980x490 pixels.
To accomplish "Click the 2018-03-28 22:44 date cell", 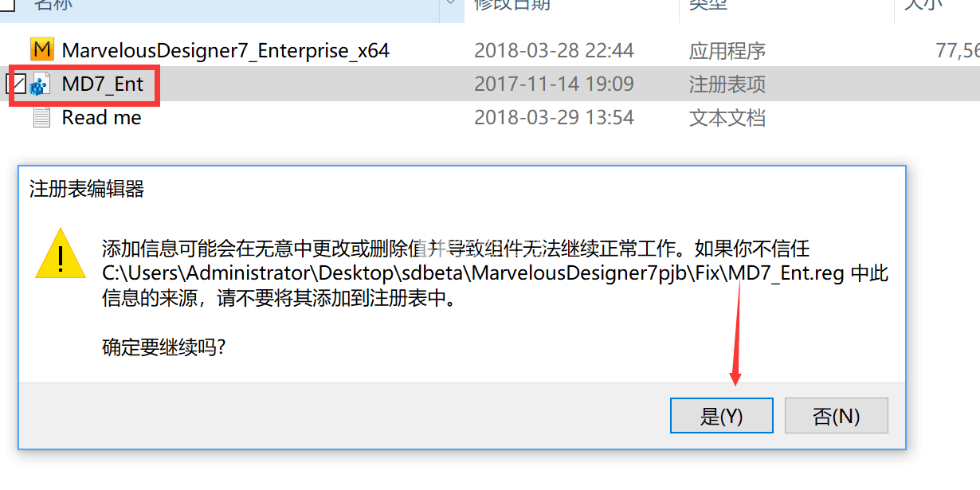I will pos(554,51).
